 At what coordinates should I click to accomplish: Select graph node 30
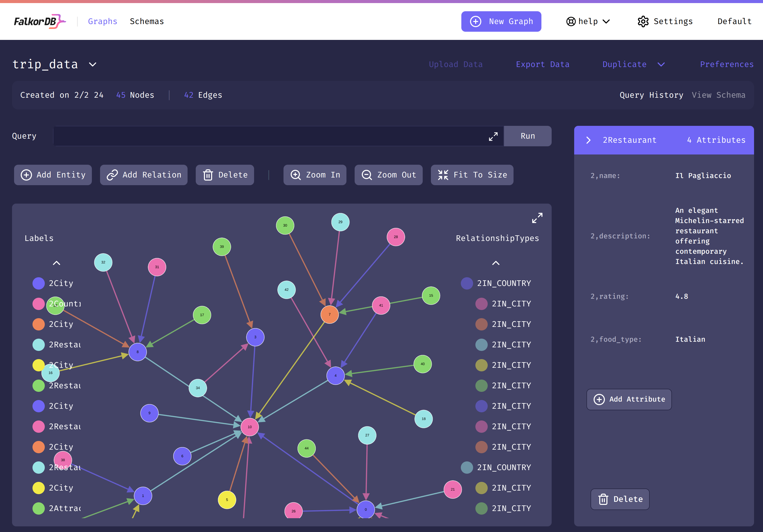point(285,226)
